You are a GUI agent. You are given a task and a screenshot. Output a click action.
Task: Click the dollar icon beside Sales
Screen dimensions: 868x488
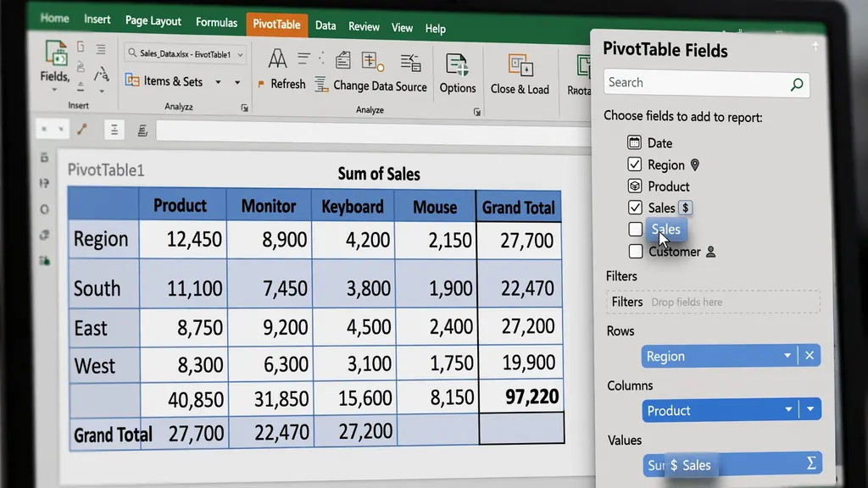pyautogui.click(x=685, y=208)
